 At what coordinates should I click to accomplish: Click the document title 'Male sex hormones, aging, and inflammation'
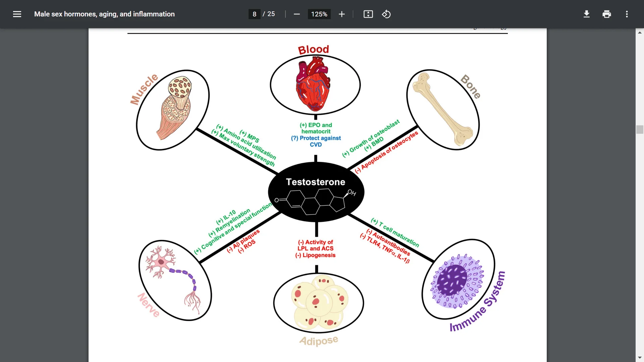(x=104, y=14)
